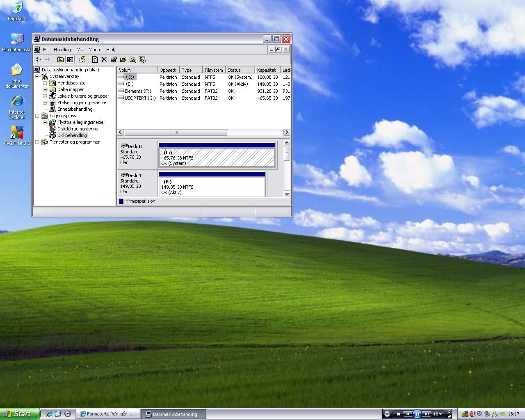Open the Properties toolbar icon
Screen dimensions: 525x420
pyautogui.click(x=114, y=59)
